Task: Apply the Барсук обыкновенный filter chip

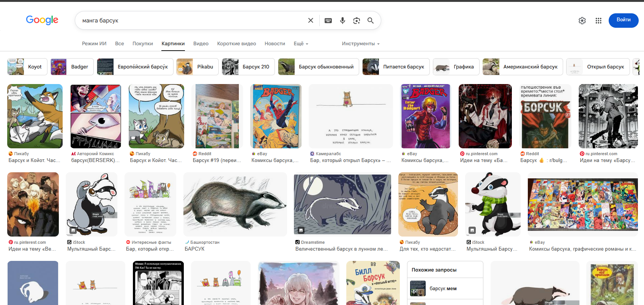Action: pyautogui.click(x=319, y=67)
